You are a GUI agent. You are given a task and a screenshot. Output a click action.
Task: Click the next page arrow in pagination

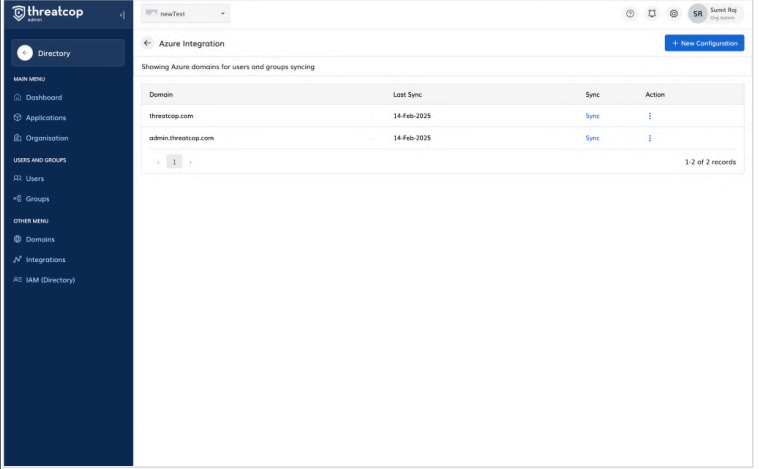click(191, 161)
